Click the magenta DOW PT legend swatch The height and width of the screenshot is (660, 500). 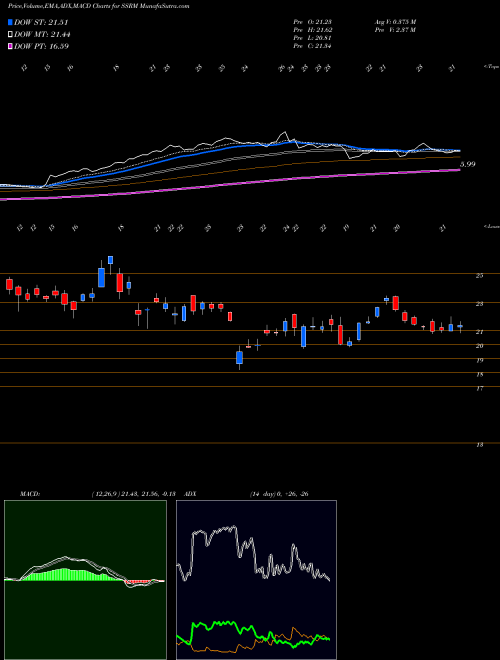(10, 46)
